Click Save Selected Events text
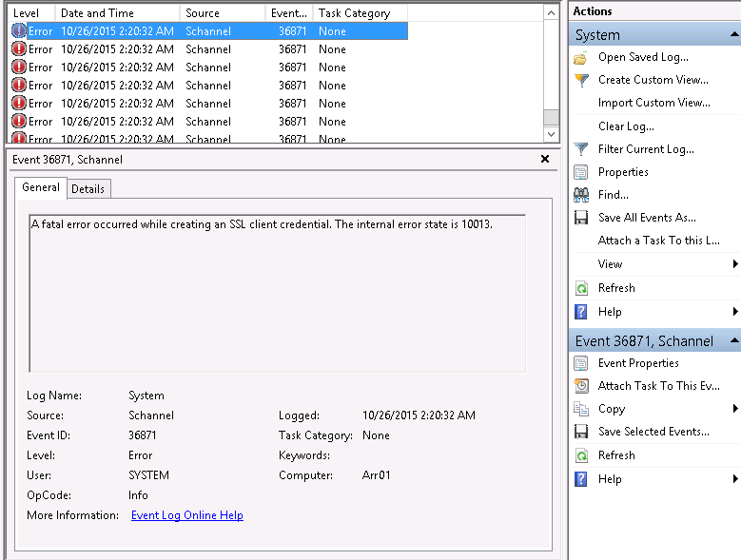The height and width of the screenshot is (560, 741). 653,432
